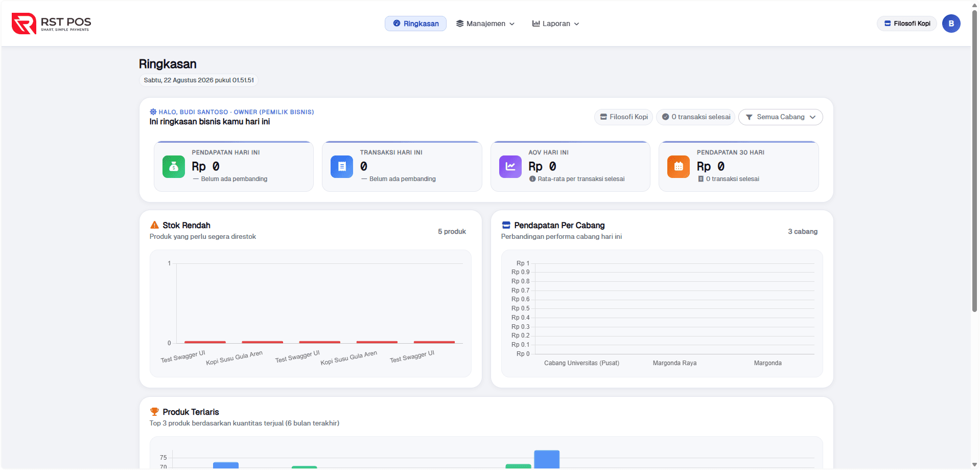Screen dimensions: 980x470
Task: Click the gear icon beside Halo, Budi Santoso
Action: [x=153, y=111]
